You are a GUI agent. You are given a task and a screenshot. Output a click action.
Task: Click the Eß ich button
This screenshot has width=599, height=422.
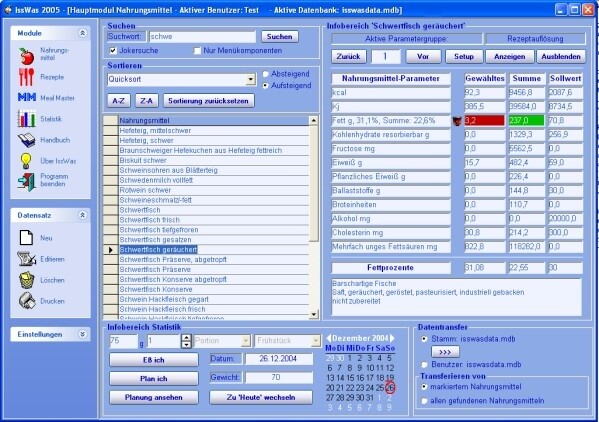pyautogui.click(x=154, y=360)
